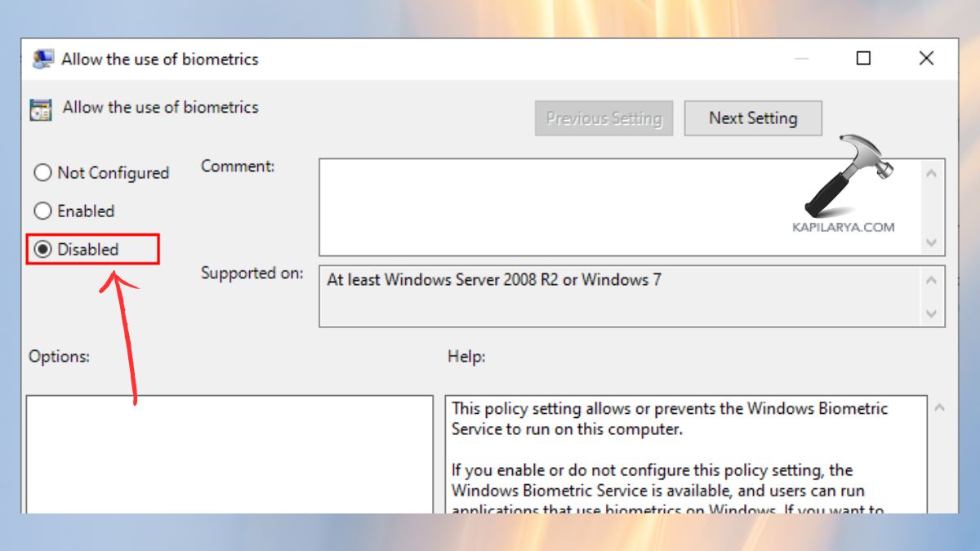The height and width of the screenshot is (551, 980).
Task: Click the window icon in the title bar
Action: (x=42, y=60)
